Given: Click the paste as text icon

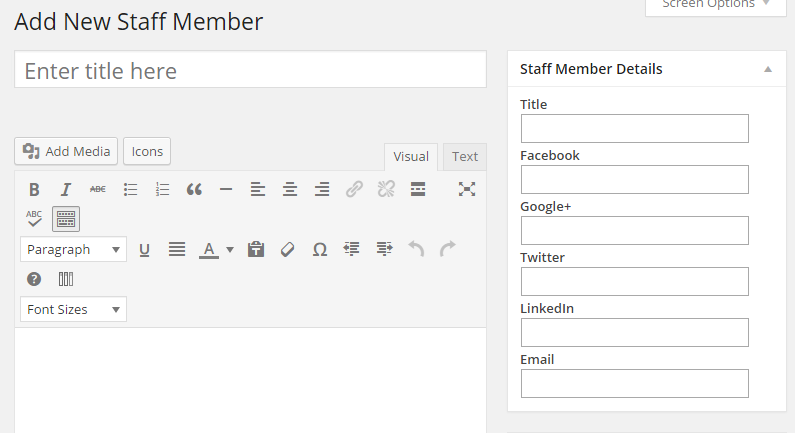Looking at the screenshot, I should pos(256,249).
